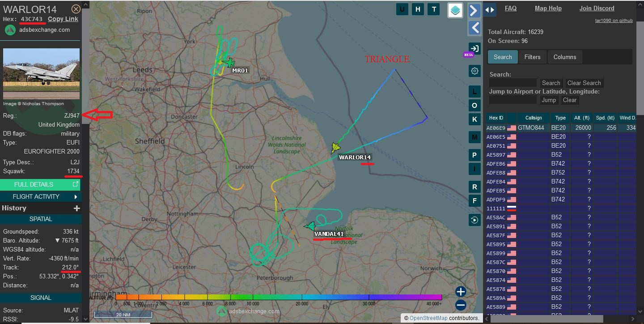This screenshot has height=324, width=644.
Task: Switch to the Columns tab
Action: tap(565, 57)
